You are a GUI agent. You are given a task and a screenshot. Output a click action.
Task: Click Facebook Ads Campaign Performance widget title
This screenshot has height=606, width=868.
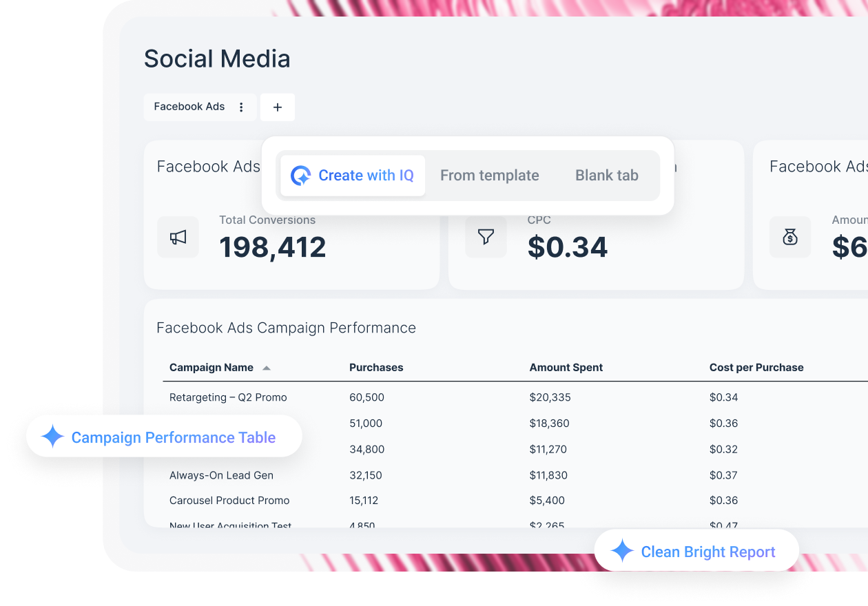287,328
